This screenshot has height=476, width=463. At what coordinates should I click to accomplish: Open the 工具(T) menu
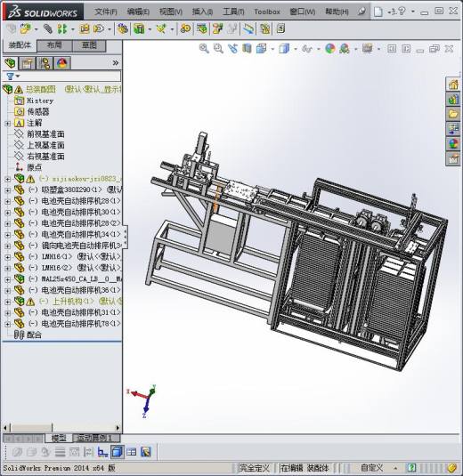coord(233,12)
